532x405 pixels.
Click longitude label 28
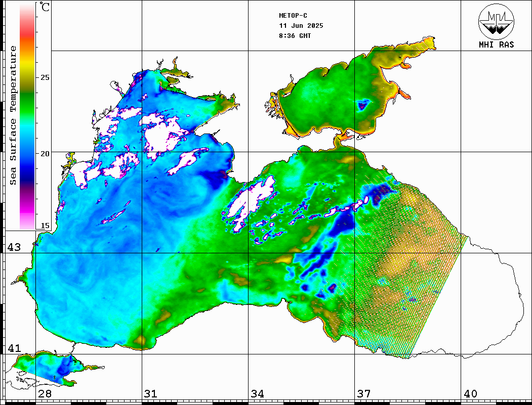[45, 394]
